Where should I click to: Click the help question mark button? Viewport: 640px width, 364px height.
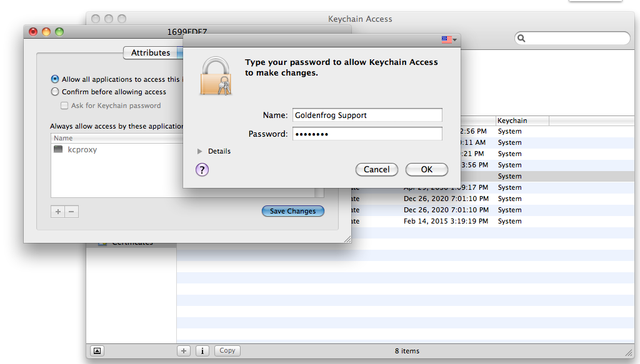[x=202, y=170]
